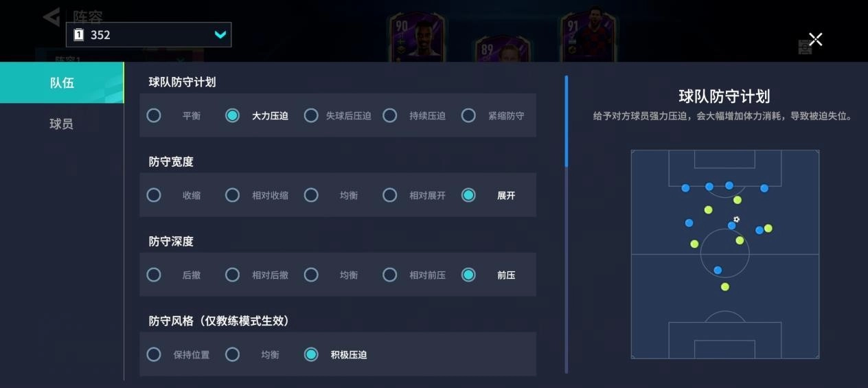
Task: Expand the formation list chevron arrow
Action: pyautogui.click(x=220, y=34)
